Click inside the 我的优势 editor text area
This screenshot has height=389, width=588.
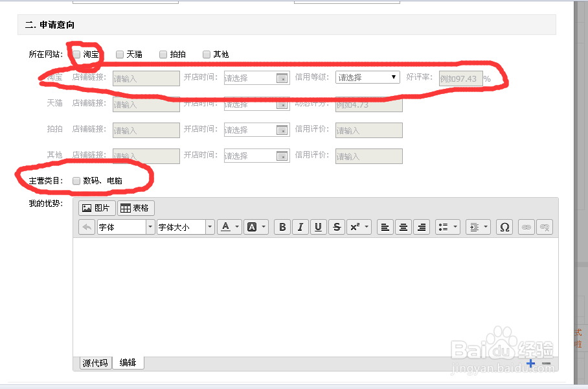tap(315, 298)
